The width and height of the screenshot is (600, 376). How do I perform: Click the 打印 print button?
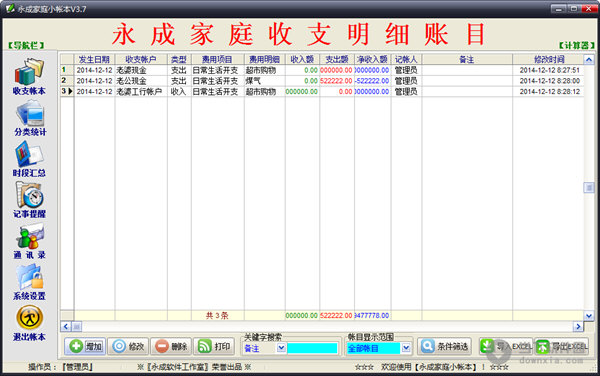[214, 347]
